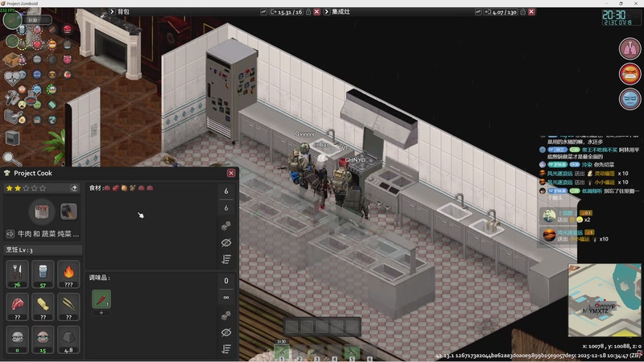Click the seasoning count 0
Screen dimensions: 644x362
(x=226, y=281)
